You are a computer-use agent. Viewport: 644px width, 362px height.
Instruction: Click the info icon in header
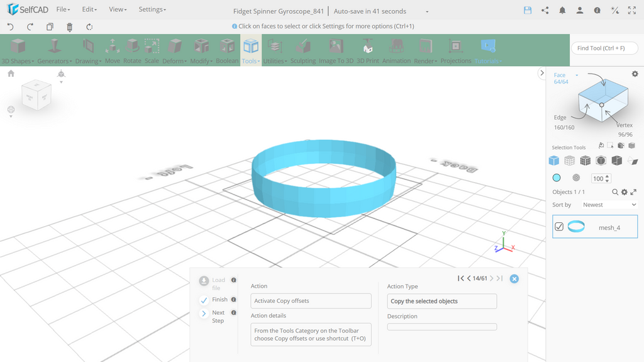(597, 10)
